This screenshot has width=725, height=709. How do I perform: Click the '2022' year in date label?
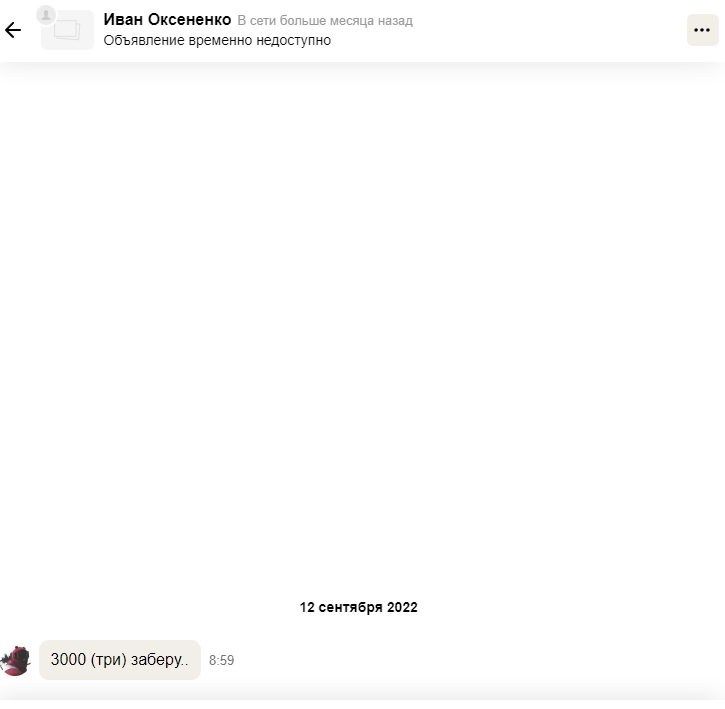(402, 607)
